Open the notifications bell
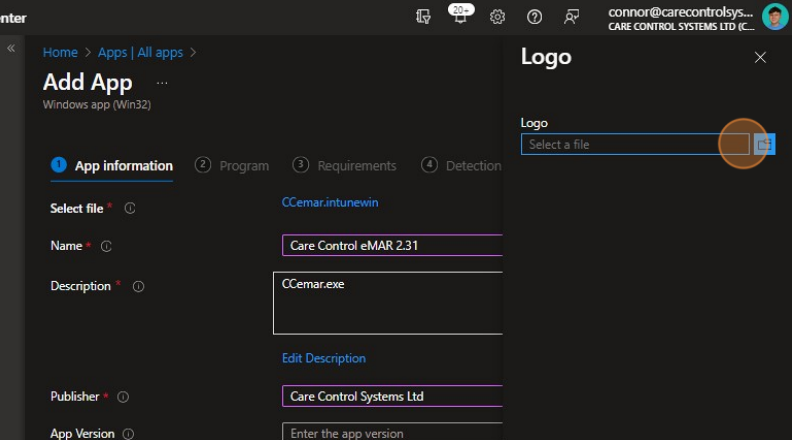This screenshot has height=440, width=792. 461,17
